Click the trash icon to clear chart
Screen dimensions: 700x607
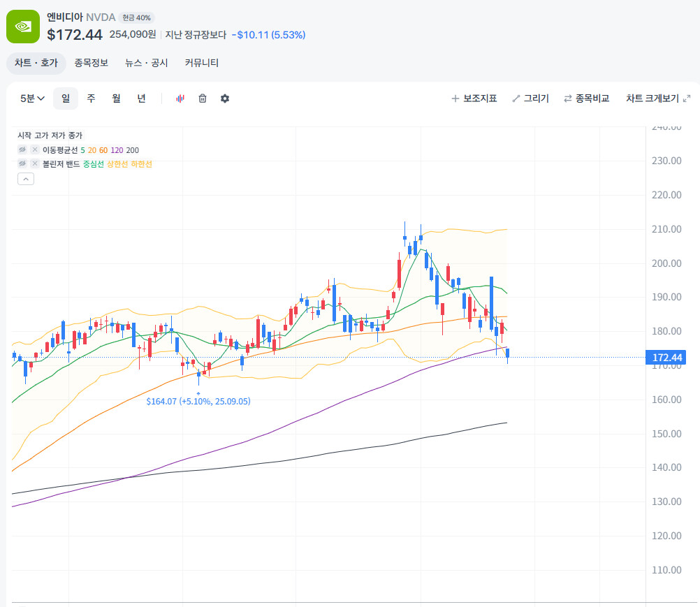[x=203, y=98]
